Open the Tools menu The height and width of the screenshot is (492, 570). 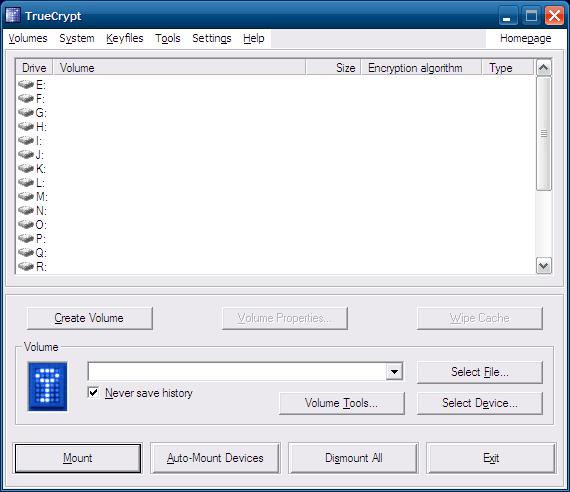(x=168, y=38)
